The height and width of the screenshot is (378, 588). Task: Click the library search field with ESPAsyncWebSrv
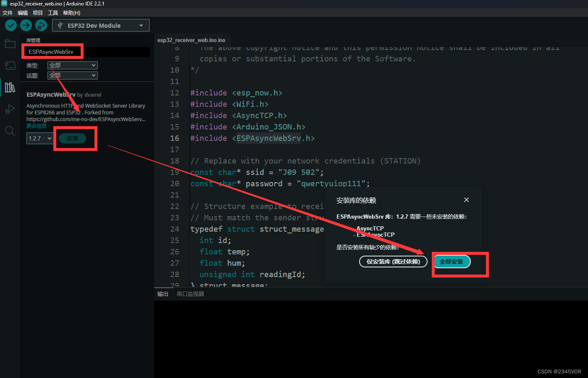point(86,52)
